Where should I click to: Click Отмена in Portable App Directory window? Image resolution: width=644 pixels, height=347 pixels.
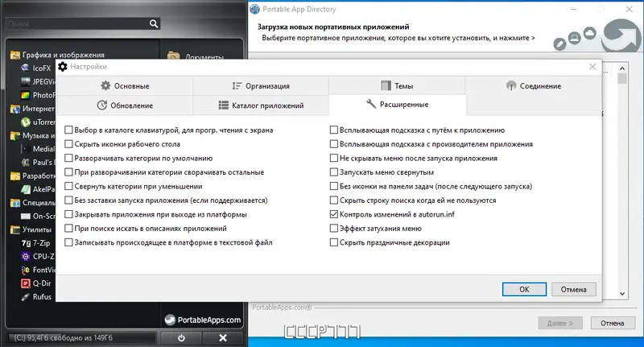click(x=612, y=323)
